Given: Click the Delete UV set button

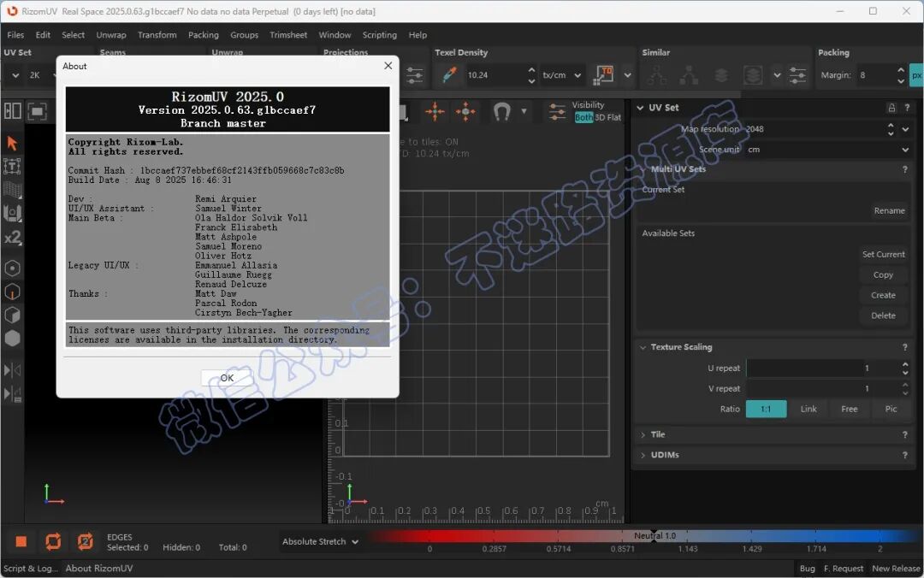Looking at the screenshot, I should click(x=883, y=316).
